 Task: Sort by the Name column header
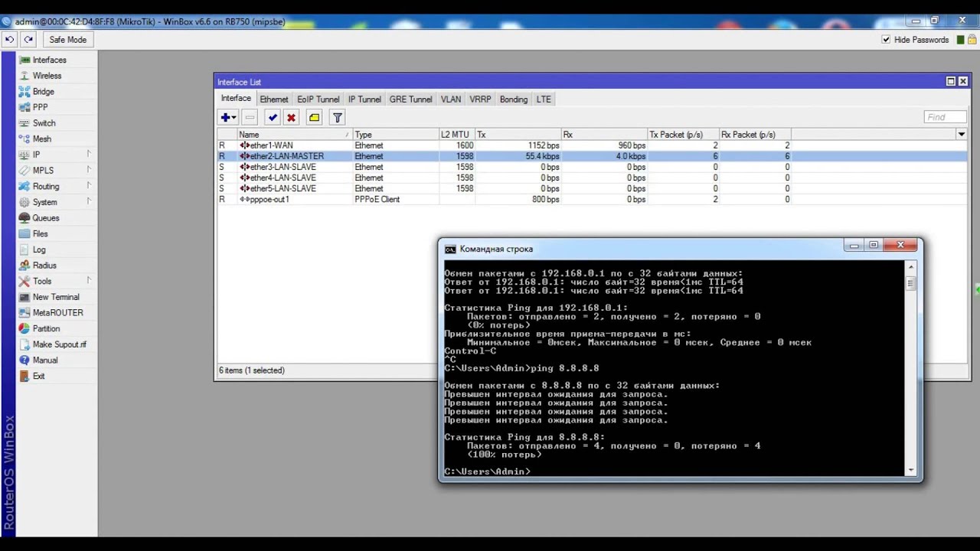294,135
